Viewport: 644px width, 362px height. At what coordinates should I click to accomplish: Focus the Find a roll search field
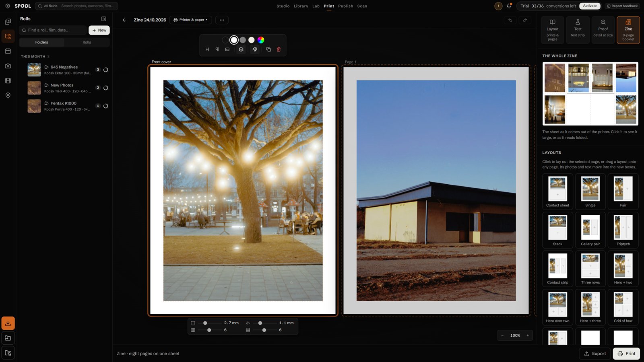[x=53, y=30]
